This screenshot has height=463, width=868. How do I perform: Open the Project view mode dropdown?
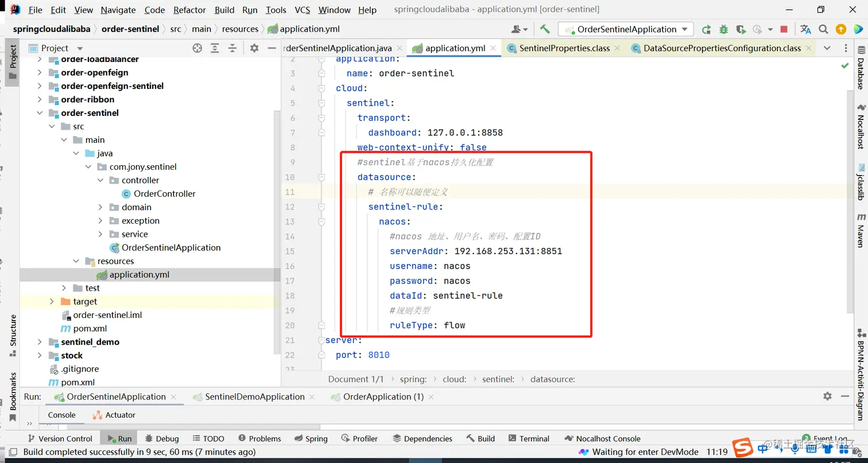click(x=80, y=48)
